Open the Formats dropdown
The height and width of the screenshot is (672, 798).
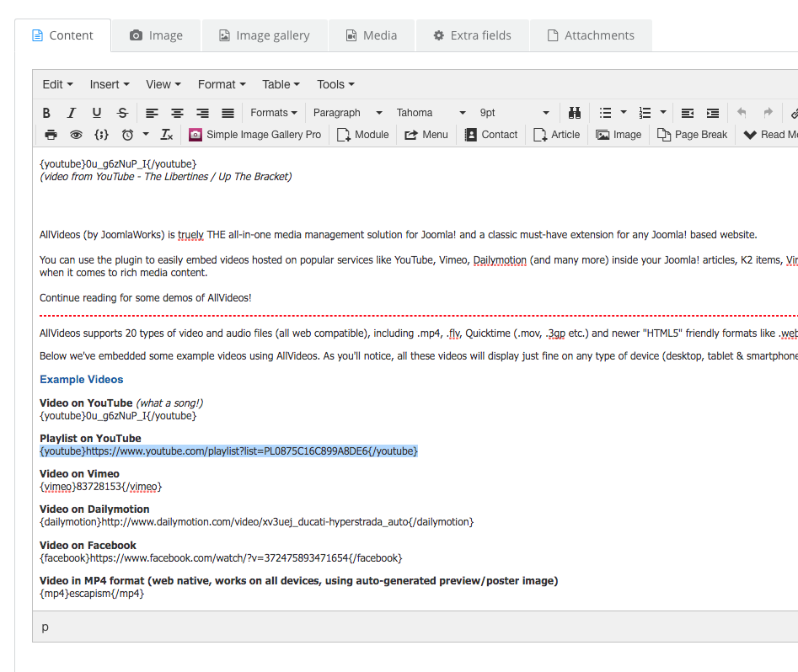(274, 113)
